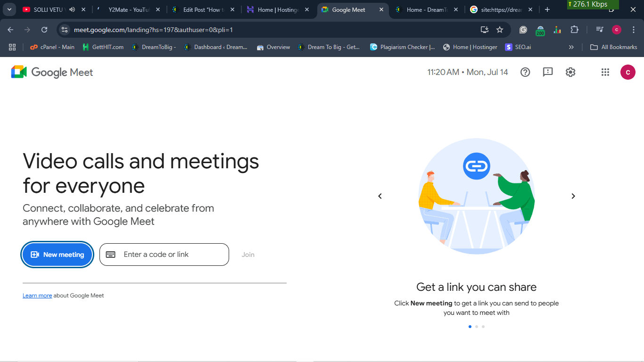
Task: Open the Google apps grid launcher
Action: pyautogui.click(x=605, y=72)
